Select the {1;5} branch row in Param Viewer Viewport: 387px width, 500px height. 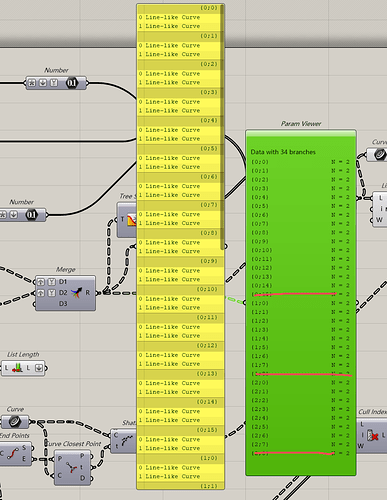point(301,347)
